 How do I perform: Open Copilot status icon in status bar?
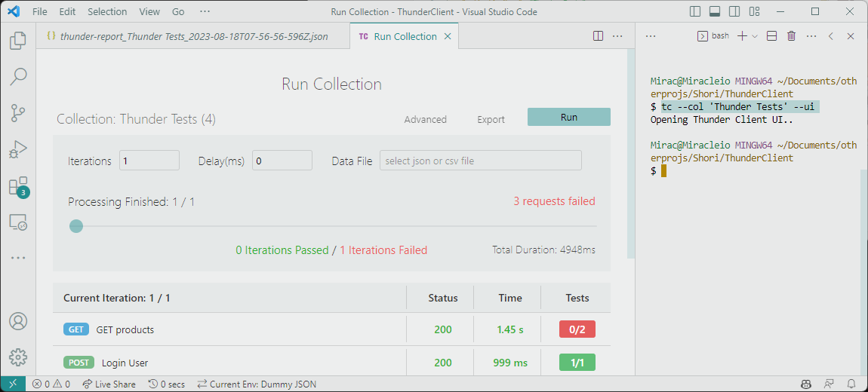805,384
